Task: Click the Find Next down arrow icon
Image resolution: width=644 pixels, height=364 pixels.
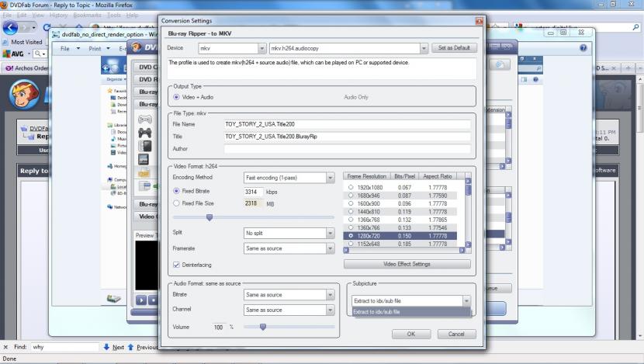Action: click(106, 347)
